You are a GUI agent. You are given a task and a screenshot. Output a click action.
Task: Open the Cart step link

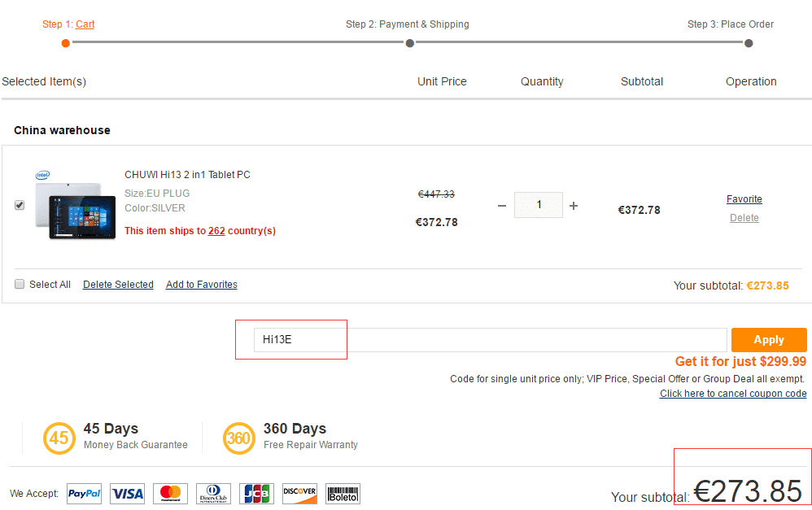point(85,24)
